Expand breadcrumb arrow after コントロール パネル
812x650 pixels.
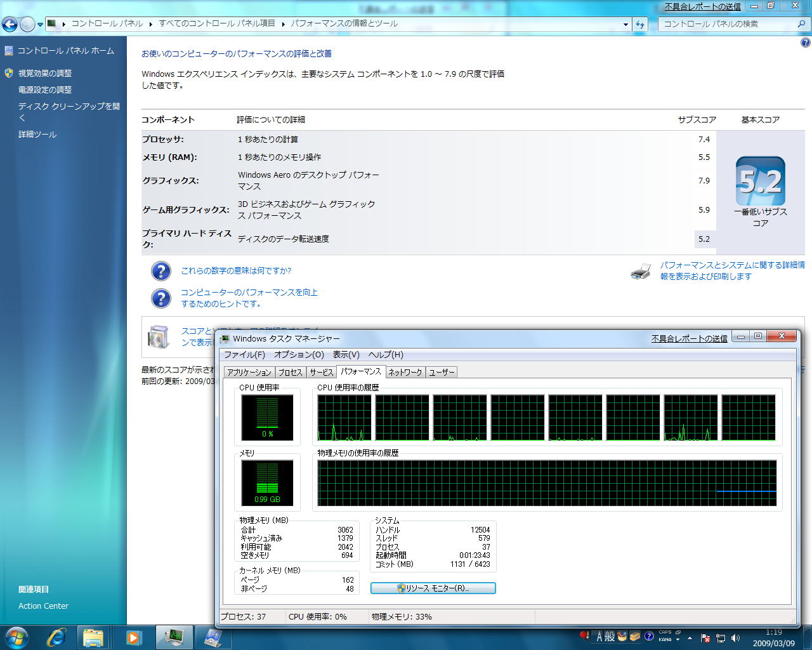tap(151, 24)
